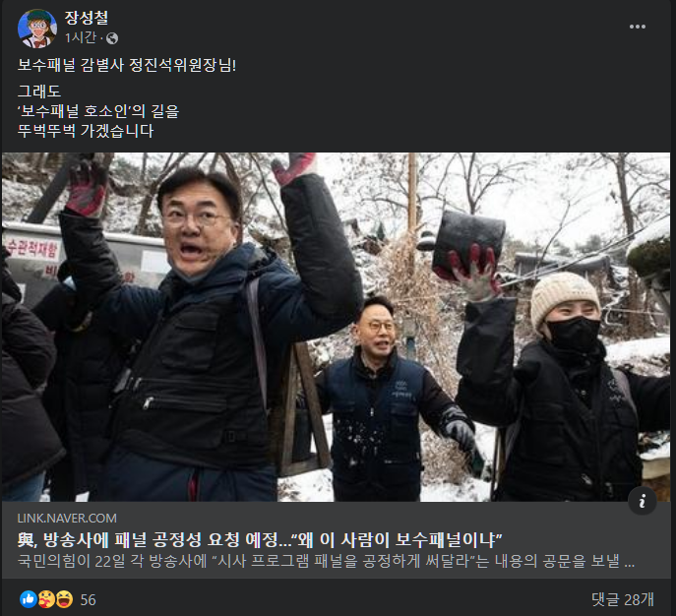Click the article description starting 국민의힘이 22일
676x616 pixels.
point(326,561)
